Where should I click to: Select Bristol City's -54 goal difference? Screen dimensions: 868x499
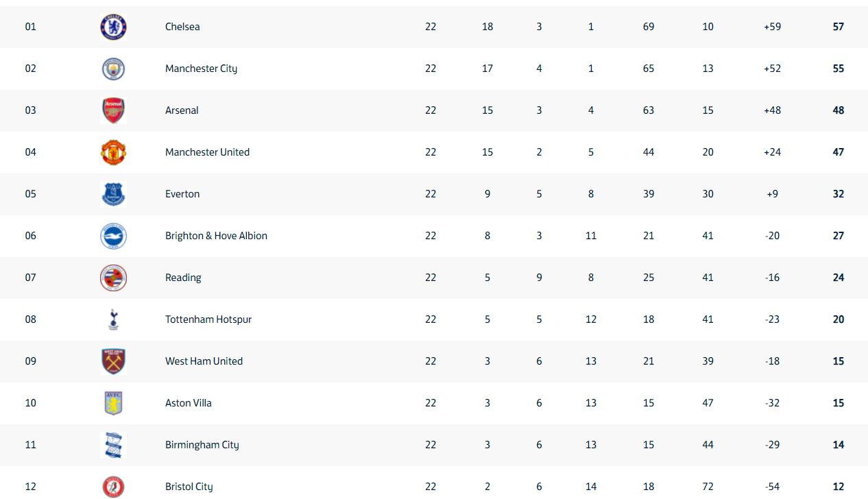click(x=773, y=487)
